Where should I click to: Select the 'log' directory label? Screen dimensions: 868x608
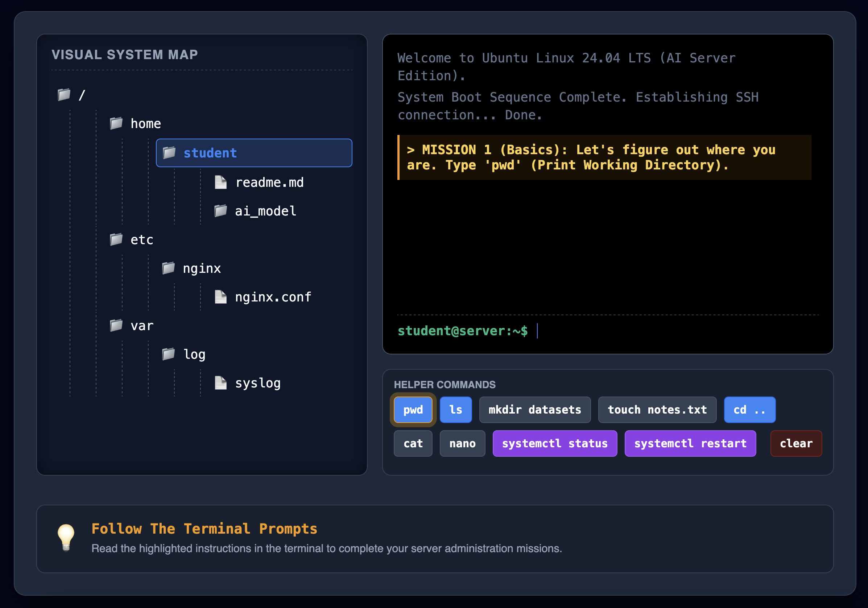[194, 354]
